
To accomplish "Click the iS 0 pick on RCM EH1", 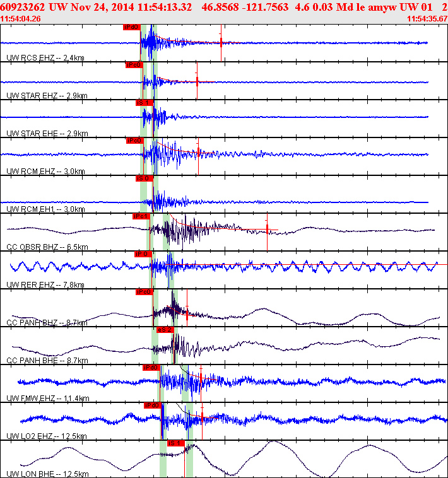I will click(x=144, y=178).
